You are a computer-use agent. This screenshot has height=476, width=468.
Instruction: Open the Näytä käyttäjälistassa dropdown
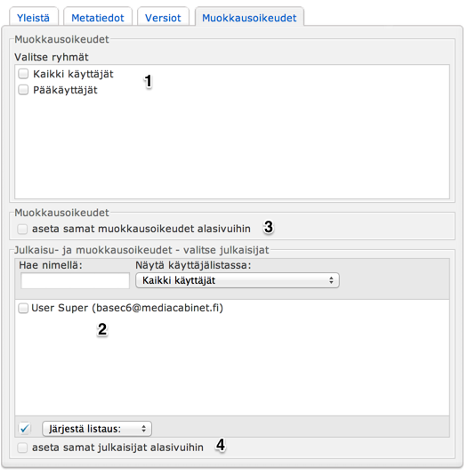pos(238,280)
